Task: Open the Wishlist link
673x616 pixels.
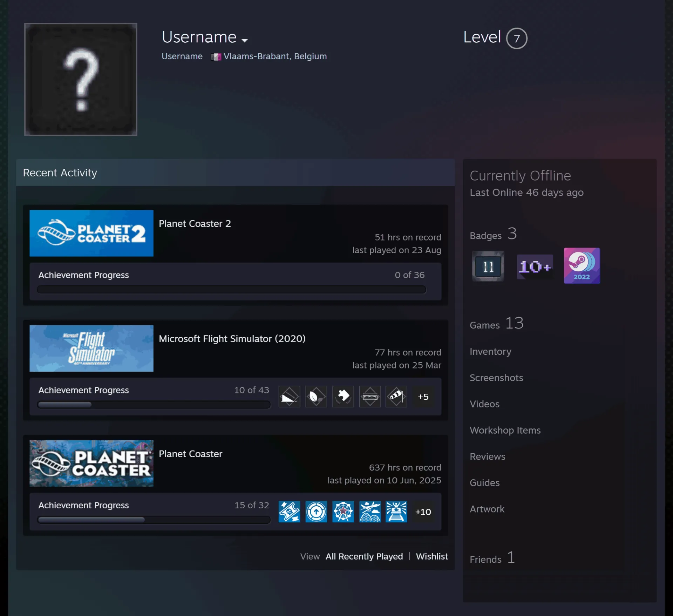Action: point(432,556)
